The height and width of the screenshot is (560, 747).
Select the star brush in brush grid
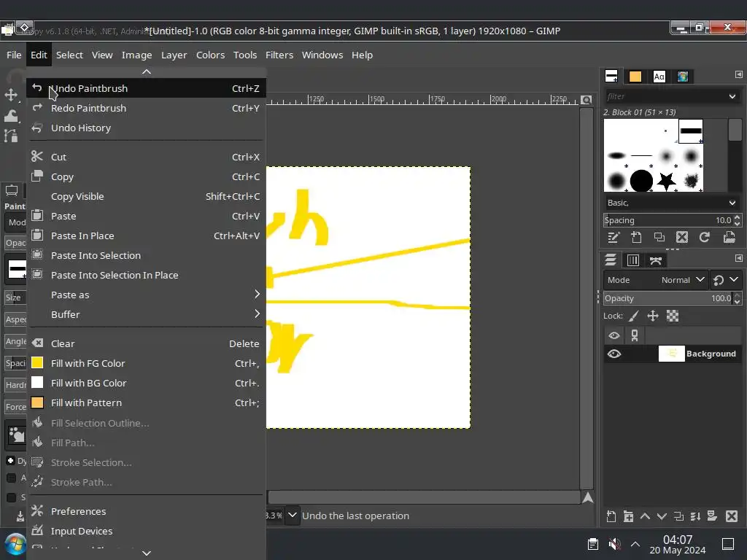pyautogui.click(x=666, y=181)
